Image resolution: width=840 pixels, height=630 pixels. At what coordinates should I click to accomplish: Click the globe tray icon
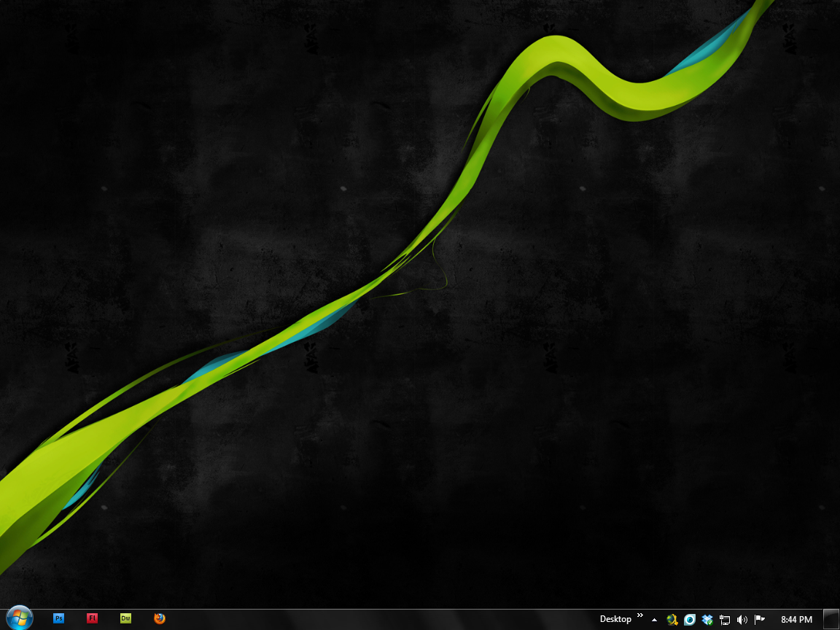pyautogui.click(x=672, y=620)
